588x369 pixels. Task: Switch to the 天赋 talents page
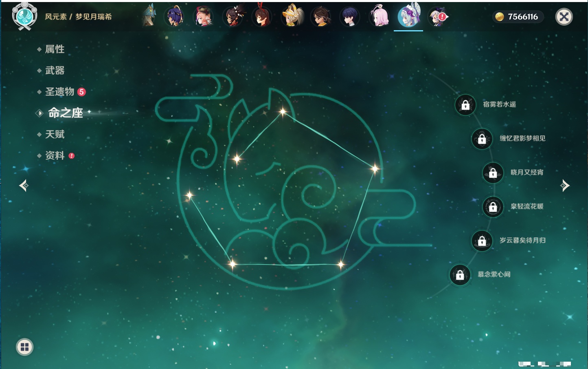point(55,134)
